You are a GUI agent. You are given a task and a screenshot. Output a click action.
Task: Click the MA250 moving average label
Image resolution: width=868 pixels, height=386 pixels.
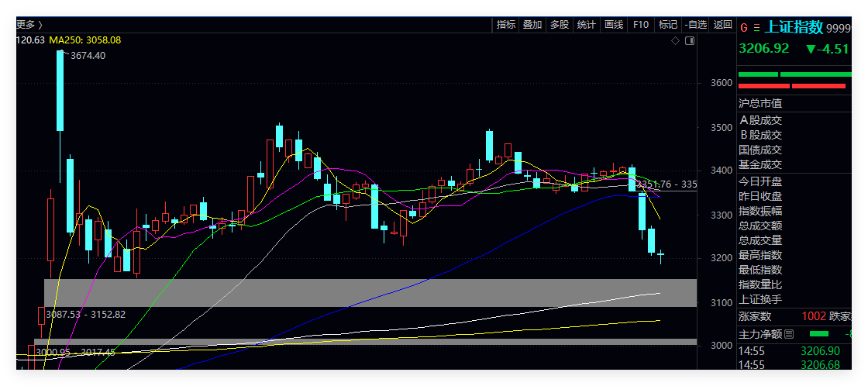point(85,40)
